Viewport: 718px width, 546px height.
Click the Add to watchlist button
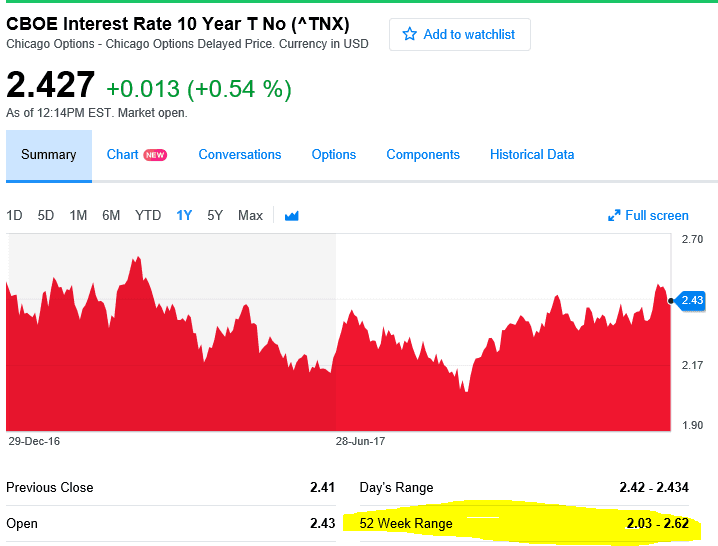[460, 34]
